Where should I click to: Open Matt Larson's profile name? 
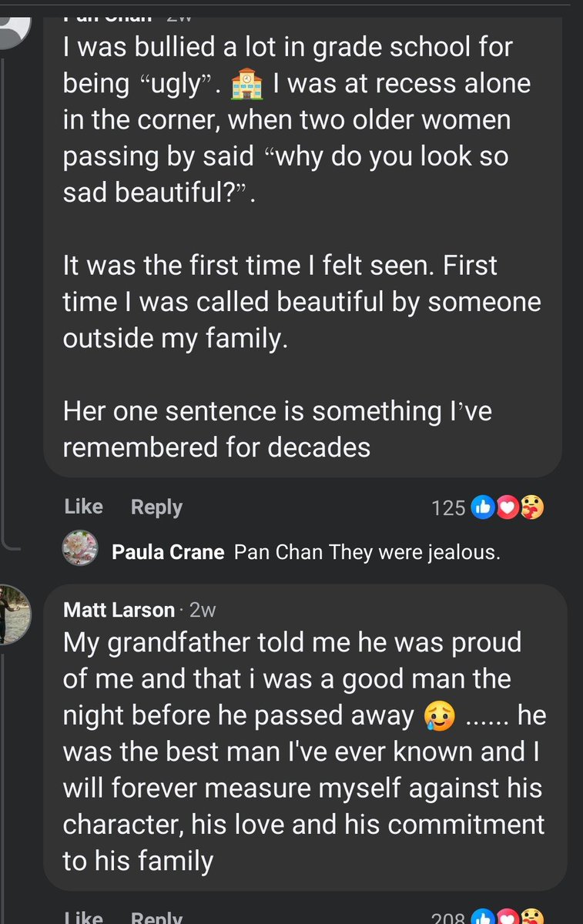(119, 611)
